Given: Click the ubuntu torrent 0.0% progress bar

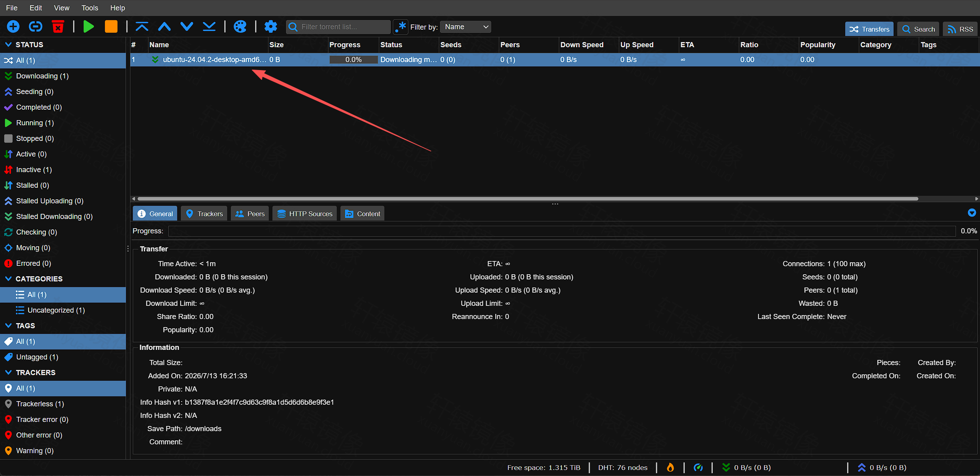Looking at the screenshot, I should [x=354, y=60].
